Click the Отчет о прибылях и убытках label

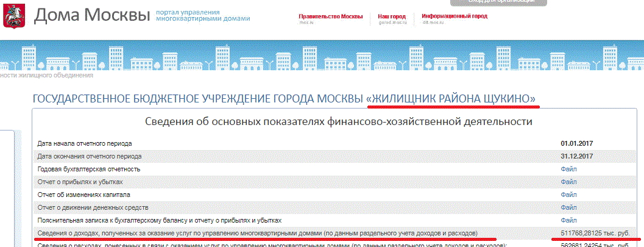(80, 182)
